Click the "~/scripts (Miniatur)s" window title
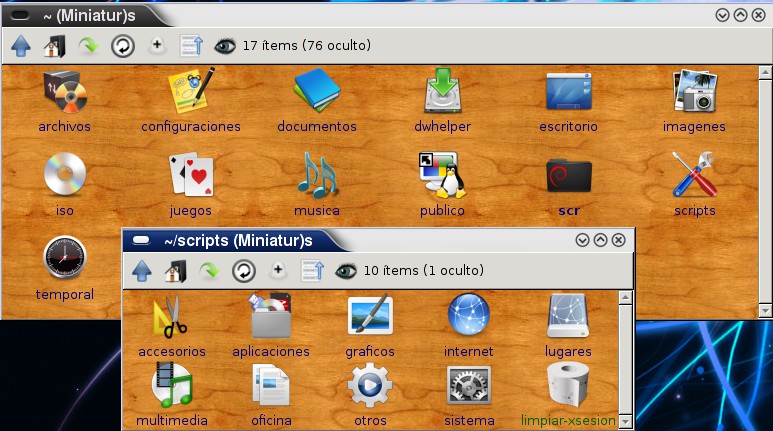The height and width of the screenshot is (431, 773). click(x=239, y=241)
